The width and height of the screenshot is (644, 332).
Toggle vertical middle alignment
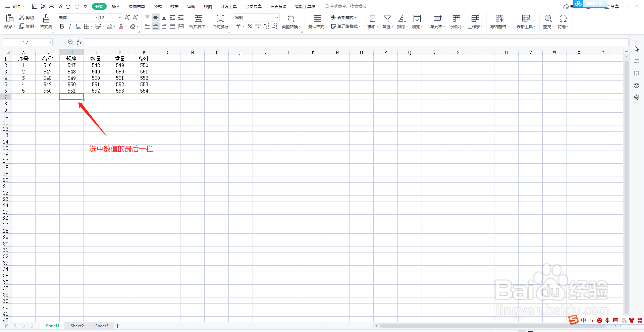click(x=156, y=17)
